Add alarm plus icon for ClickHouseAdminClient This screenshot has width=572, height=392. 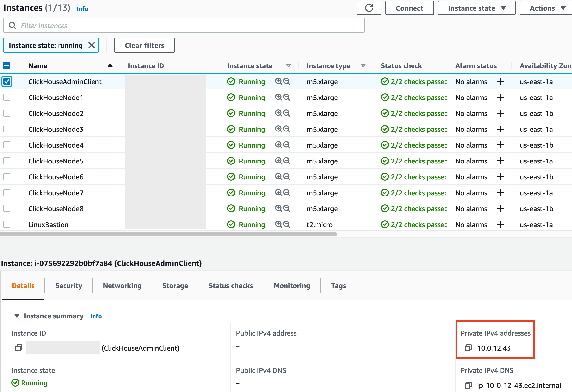tap(500, 81)
